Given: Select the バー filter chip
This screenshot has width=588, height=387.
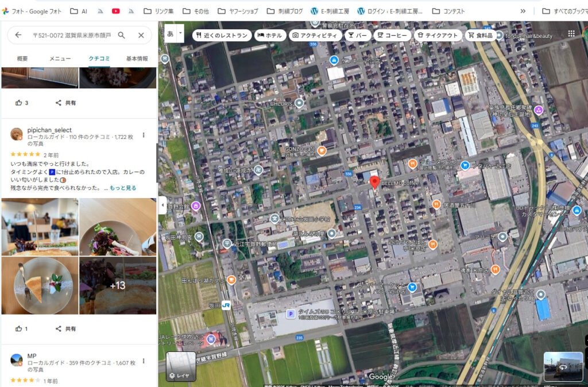Looking at the screenshot, I should pos(358,35).
